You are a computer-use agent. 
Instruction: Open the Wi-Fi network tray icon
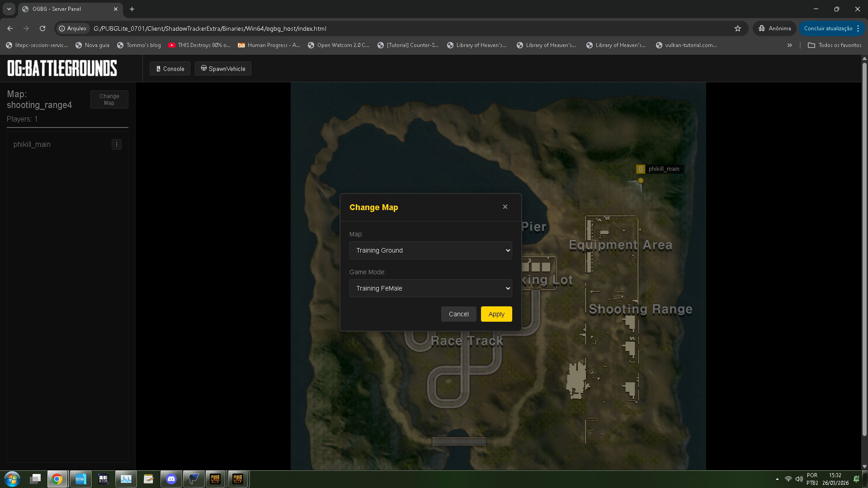tap(788, 479)
